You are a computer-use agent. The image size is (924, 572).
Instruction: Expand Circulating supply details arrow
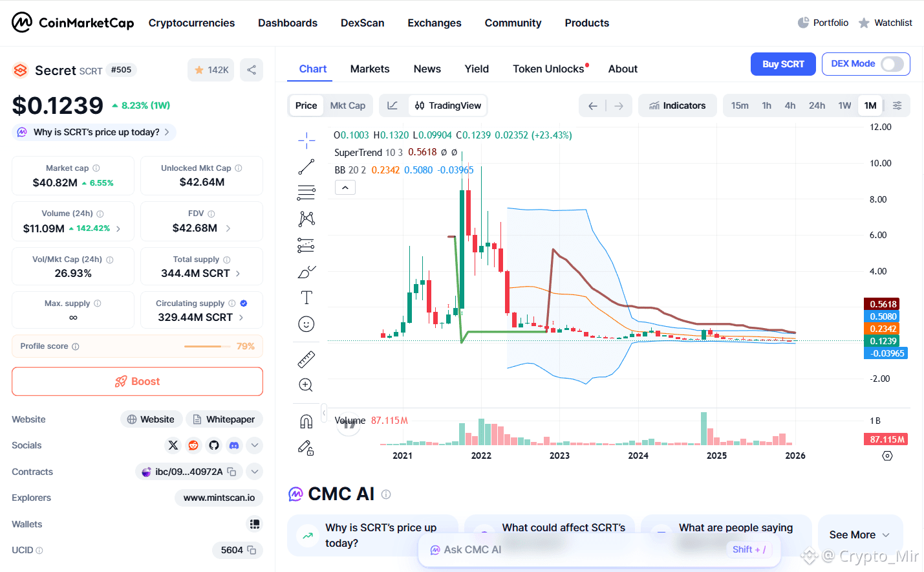(x=241, y=318)
